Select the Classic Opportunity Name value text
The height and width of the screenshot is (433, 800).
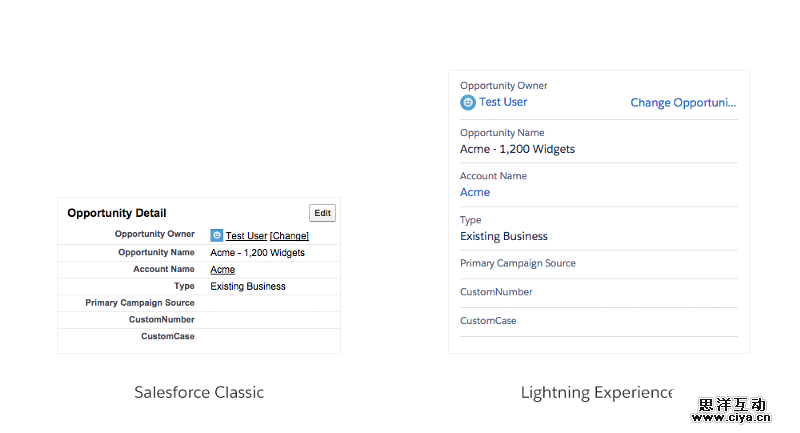[x=257, y=253]
